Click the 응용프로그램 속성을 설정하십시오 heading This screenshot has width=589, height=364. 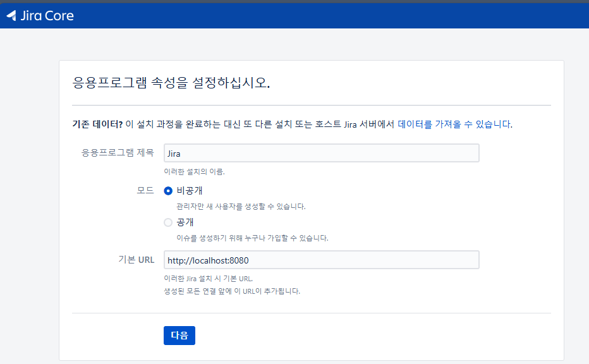[x=171, y=83]
